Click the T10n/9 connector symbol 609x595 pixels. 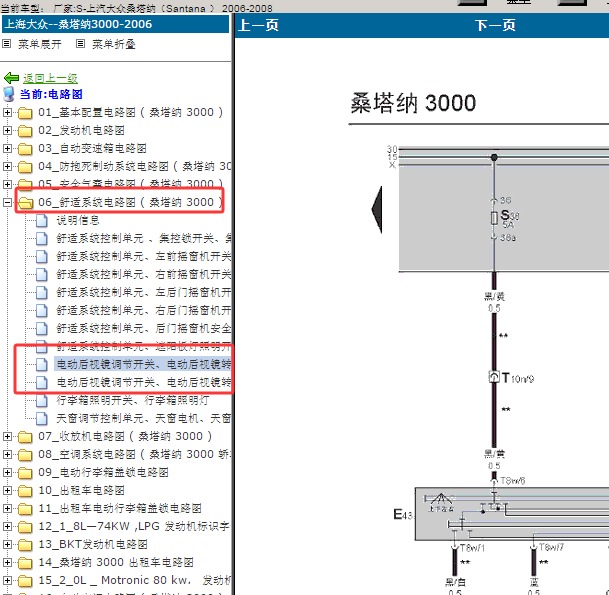point(494,377)
